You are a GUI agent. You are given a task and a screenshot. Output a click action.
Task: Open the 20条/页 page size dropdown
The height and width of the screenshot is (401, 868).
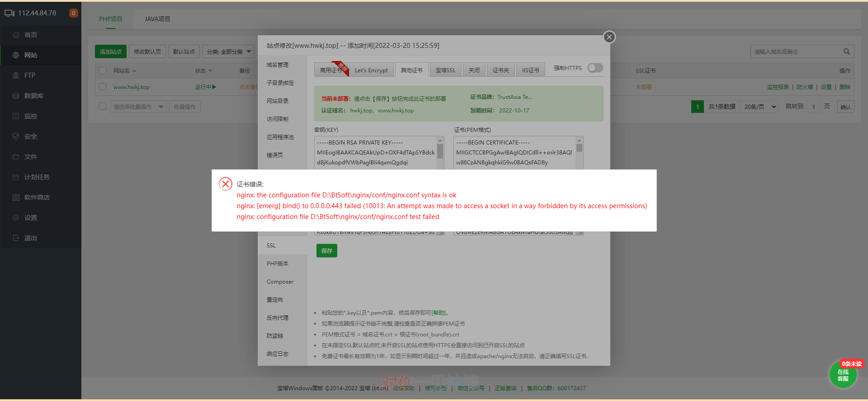point(760,107)
